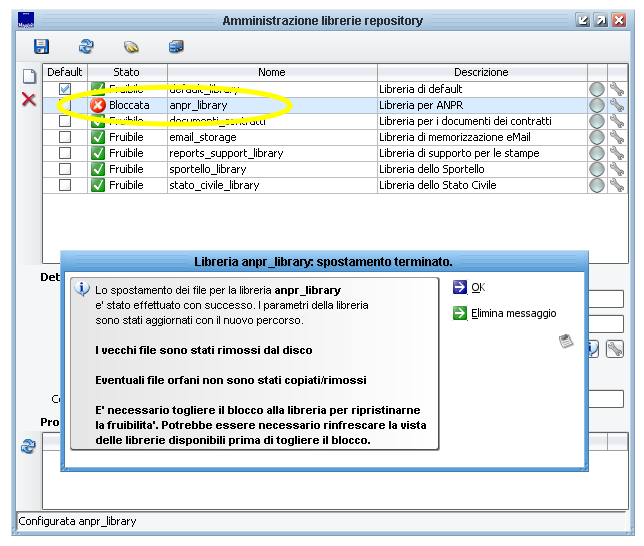Click the notepad icon in message dialog

(x=566, y=341)
